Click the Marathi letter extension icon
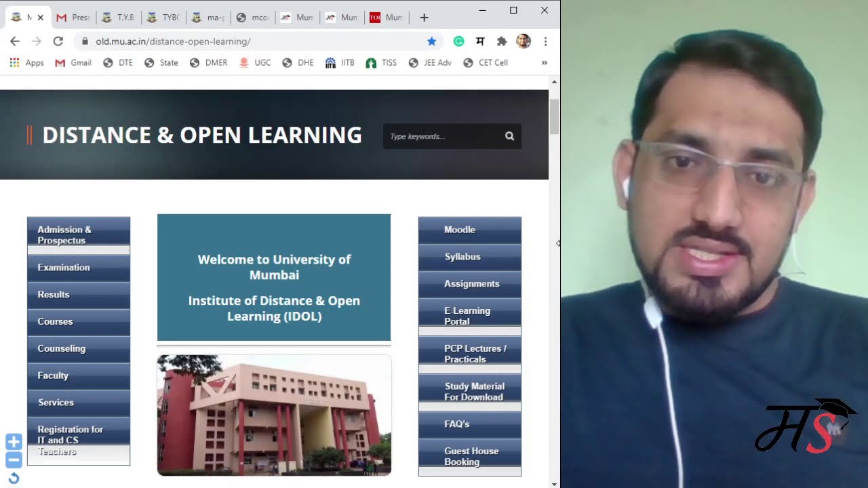 [480, 41]
